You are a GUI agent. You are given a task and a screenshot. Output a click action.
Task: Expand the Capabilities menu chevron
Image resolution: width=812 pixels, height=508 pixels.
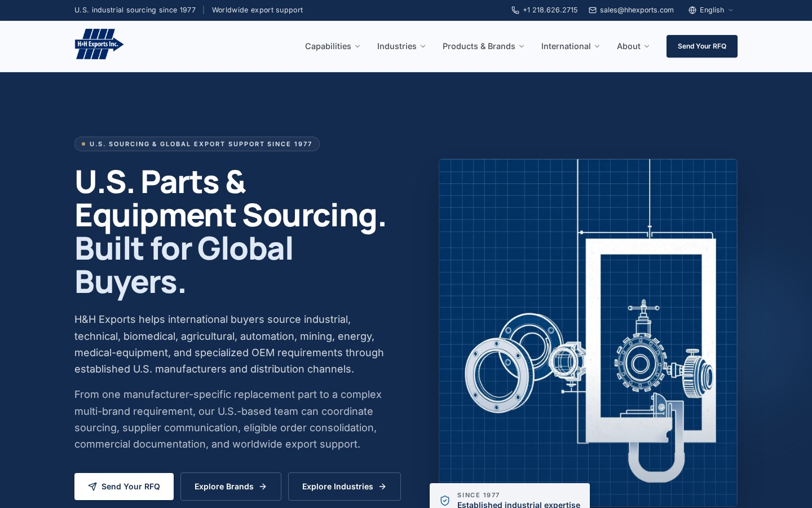(x=358, y=46)
